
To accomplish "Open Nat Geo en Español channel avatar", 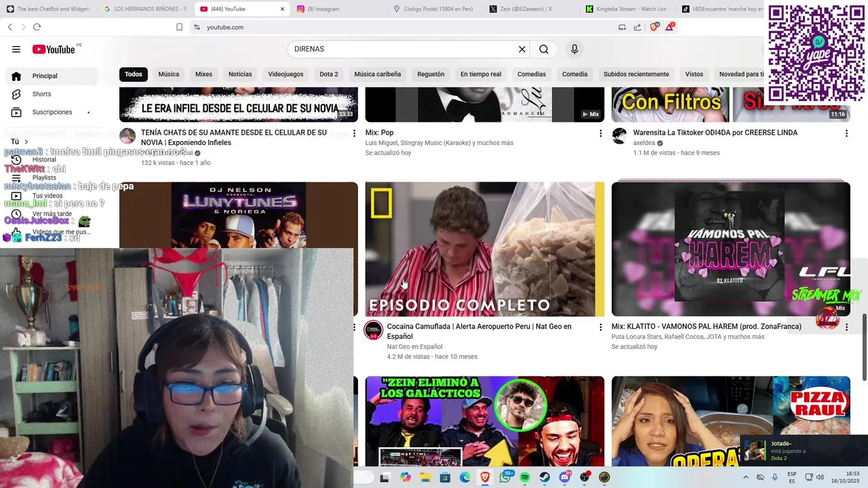I will tap(374, 330).
